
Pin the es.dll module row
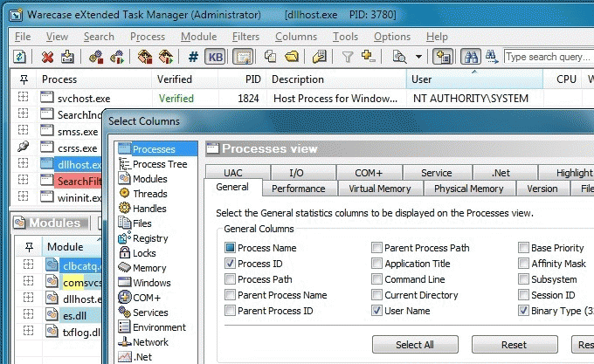[29, 313]
